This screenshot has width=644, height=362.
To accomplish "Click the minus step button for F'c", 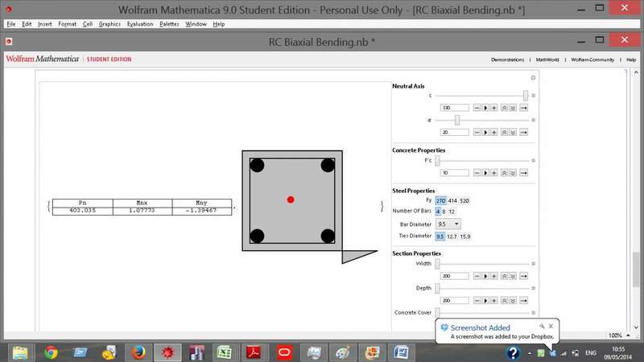I will click(x=477, y=173).
